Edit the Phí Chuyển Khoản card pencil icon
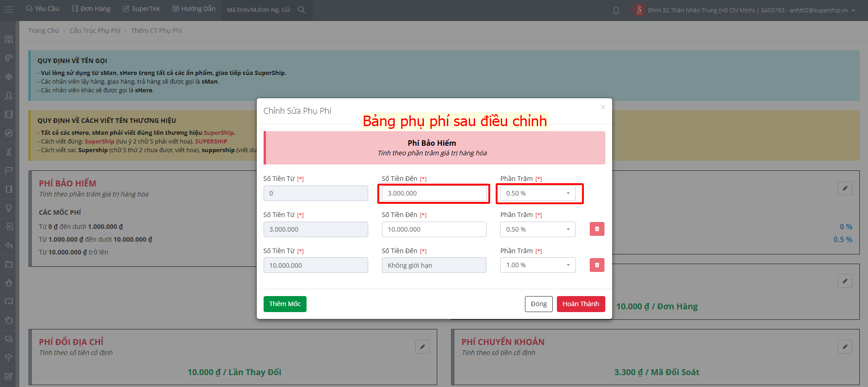Screen dimensions: 868x387 [x=845, y=347]
